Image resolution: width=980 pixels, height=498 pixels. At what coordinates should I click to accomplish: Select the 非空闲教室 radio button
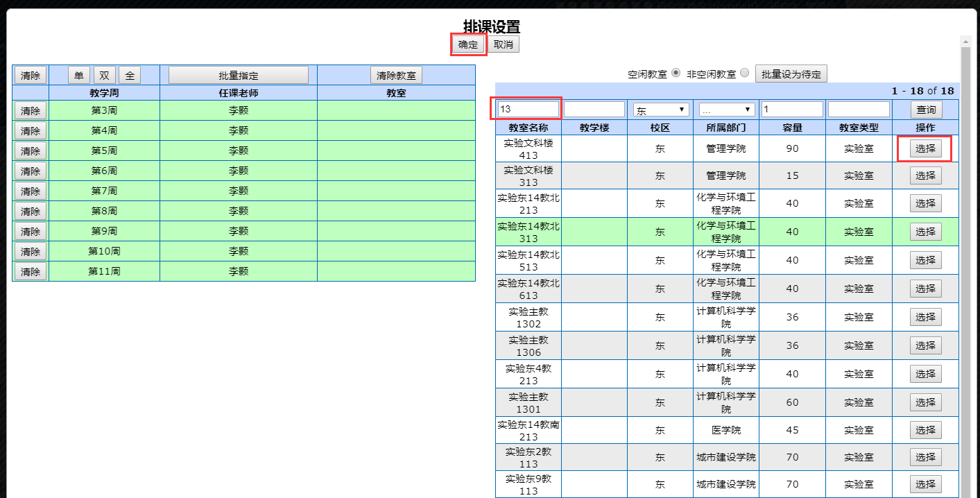pyautogui.click(x=745, y=73)
